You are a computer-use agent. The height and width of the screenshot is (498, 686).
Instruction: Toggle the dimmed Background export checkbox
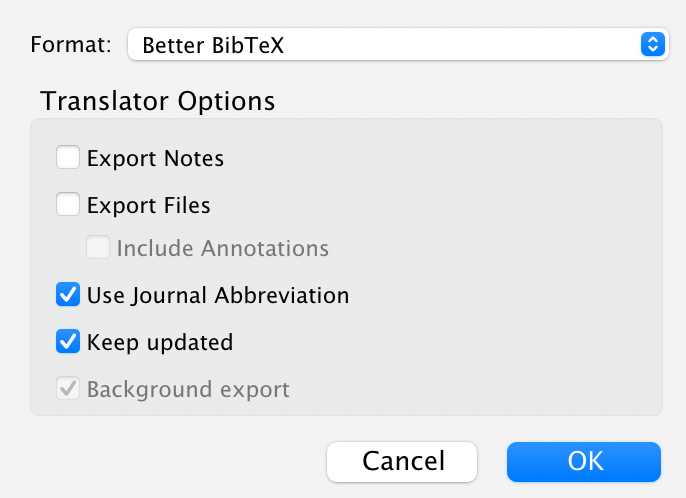pos(68,388)
